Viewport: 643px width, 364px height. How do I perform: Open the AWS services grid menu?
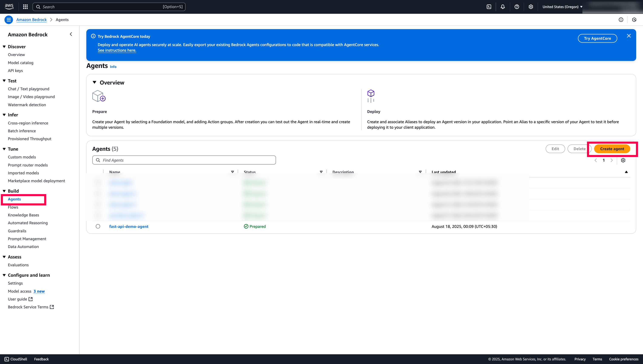tap(25, 7)
